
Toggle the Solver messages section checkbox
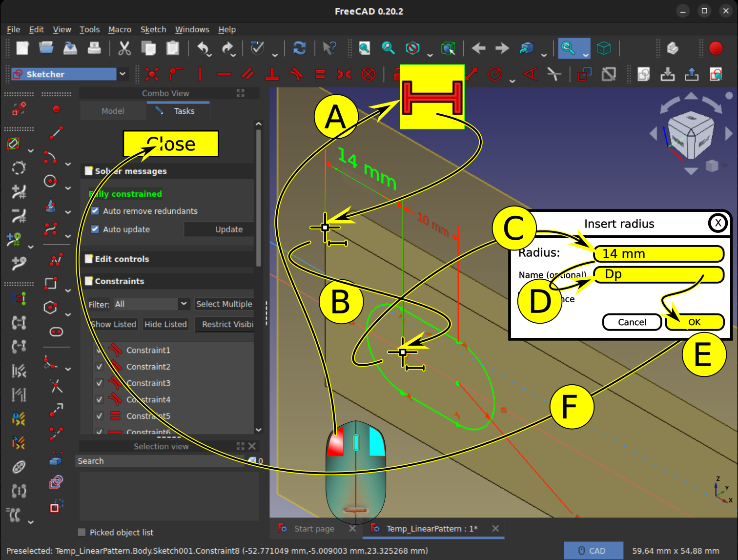pyautogui.click(x=88, y=171)
